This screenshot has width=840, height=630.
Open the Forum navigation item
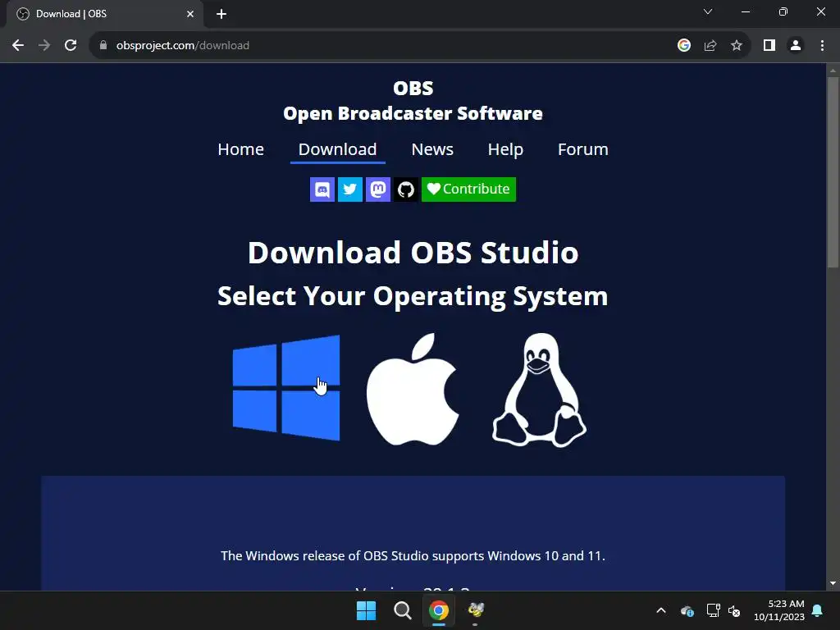(x=583, y=149)
